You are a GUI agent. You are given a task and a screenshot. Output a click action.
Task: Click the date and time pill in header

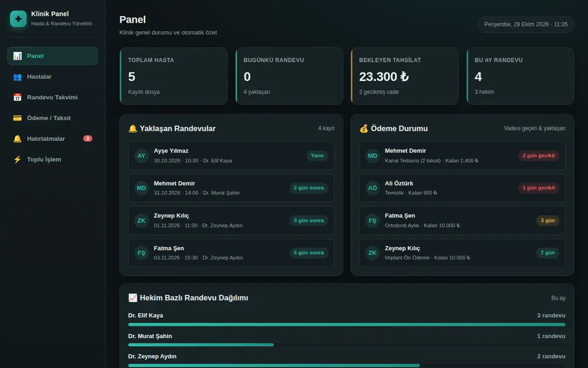click(x=526, y=24)
